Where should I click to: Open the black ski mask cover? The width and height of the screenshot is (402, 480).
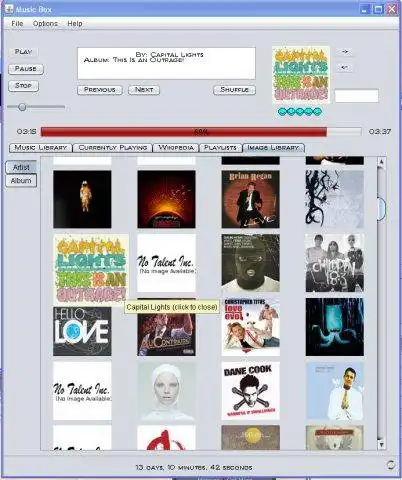(x=251, y=263)
